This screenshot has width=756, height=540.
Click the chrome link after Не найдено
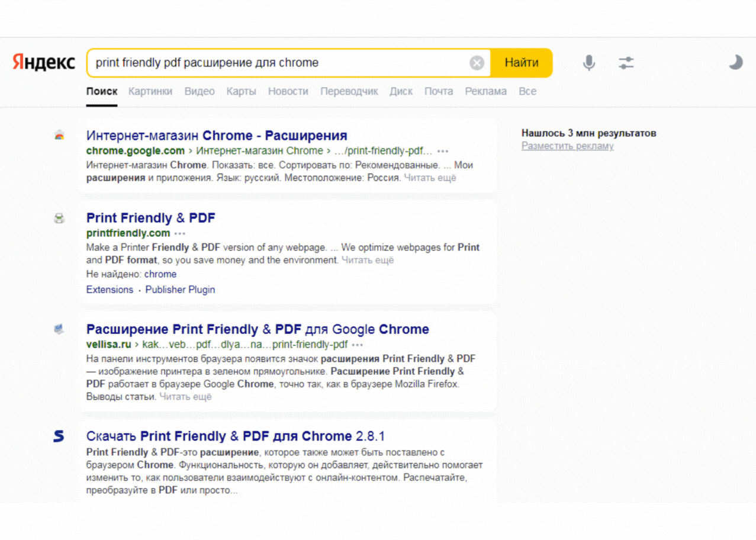pyautogui.click(x=160, y=274)
